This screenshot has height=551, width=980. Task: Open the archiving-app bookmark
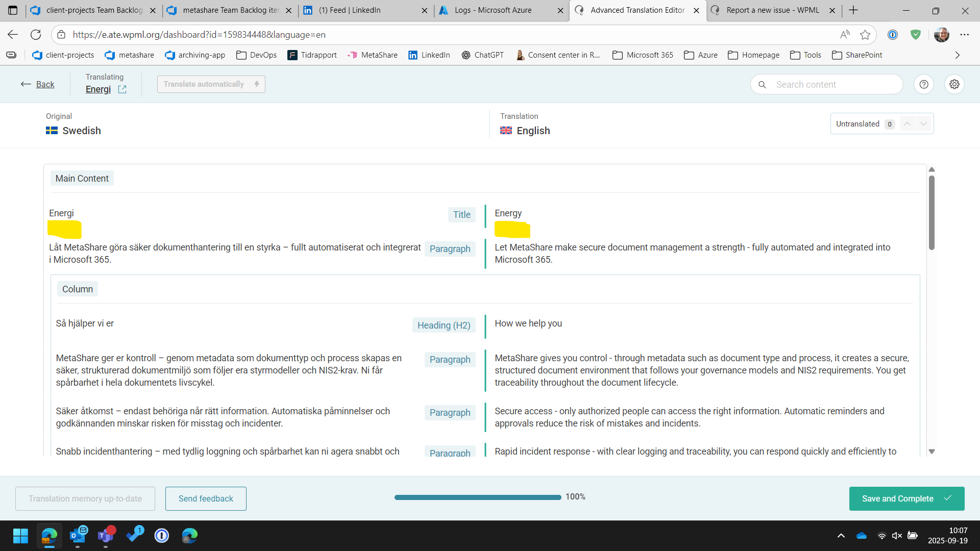195,55
